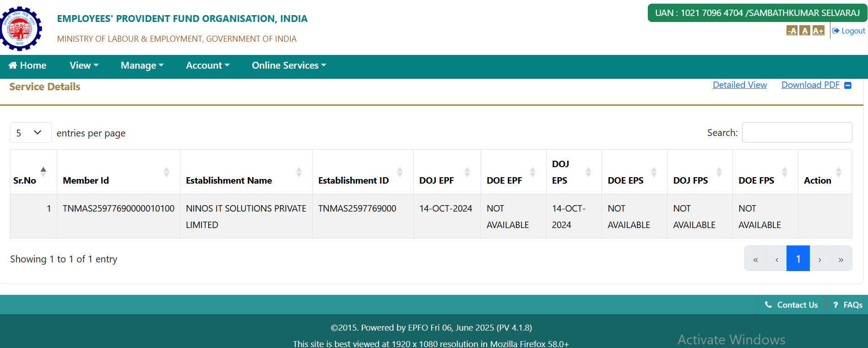This screenshot has width=868, height=348.
Task: Expand the Manage menu
Action: coord(142,65)
